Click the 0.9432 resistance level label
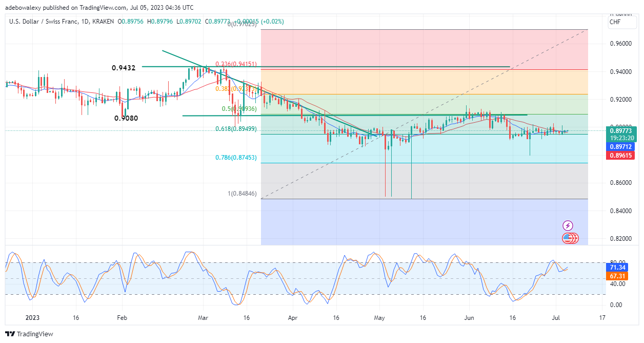Image resolution: width=644 pixels, height=343 pixels. (124, 68)
